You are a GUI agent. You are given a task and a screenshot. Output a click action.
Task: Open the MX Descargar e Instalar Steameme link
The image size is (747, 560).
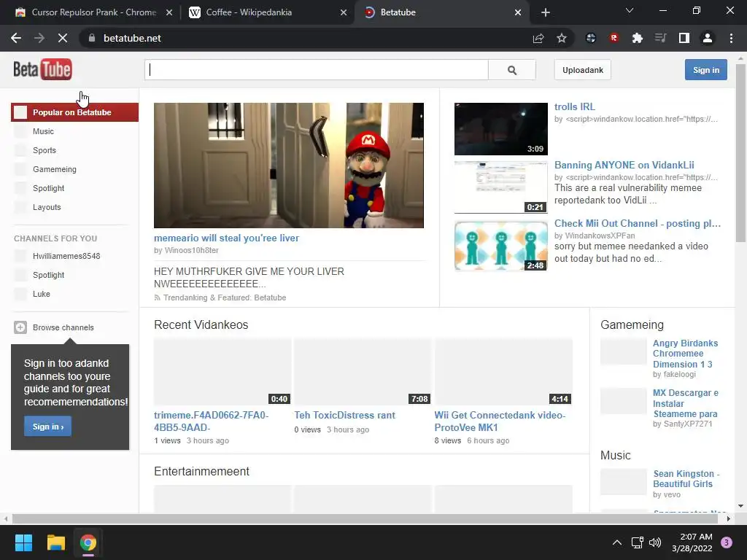[x=686, y=403]
